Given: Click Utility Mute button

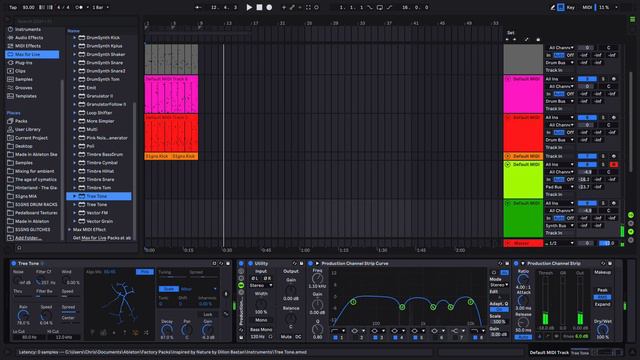Looking at the screenshot, I should 286,337.
